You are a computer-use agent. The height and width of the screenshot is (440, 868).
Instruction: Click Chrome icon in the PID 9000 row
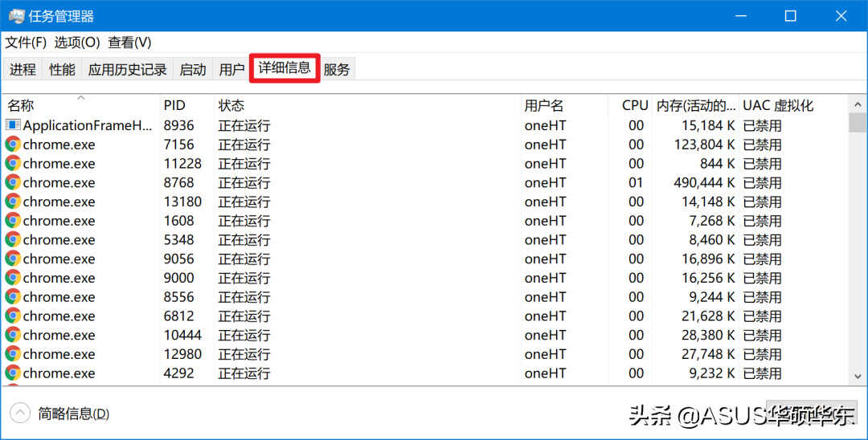tap(13, 278)
